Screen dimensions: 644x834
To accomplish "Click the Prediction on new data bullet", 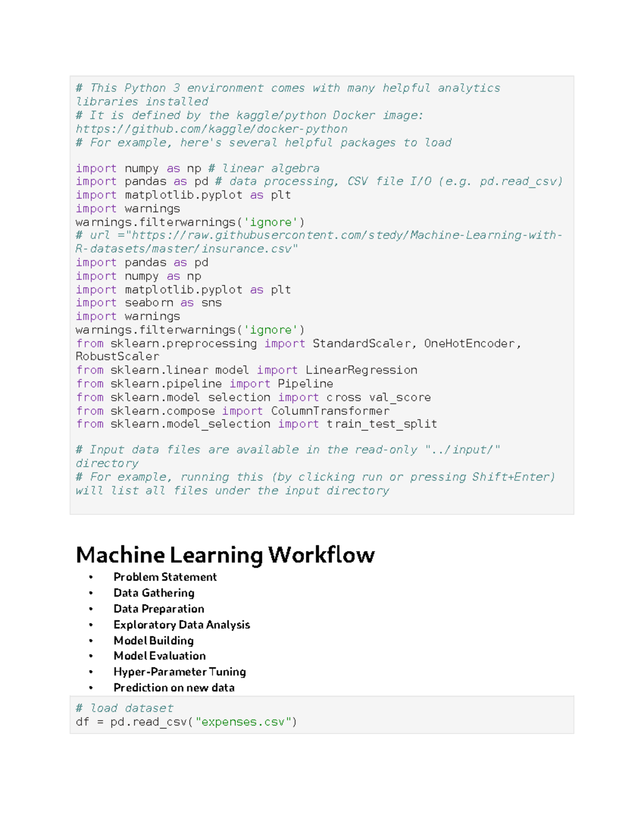I will (x=173, y=687).
